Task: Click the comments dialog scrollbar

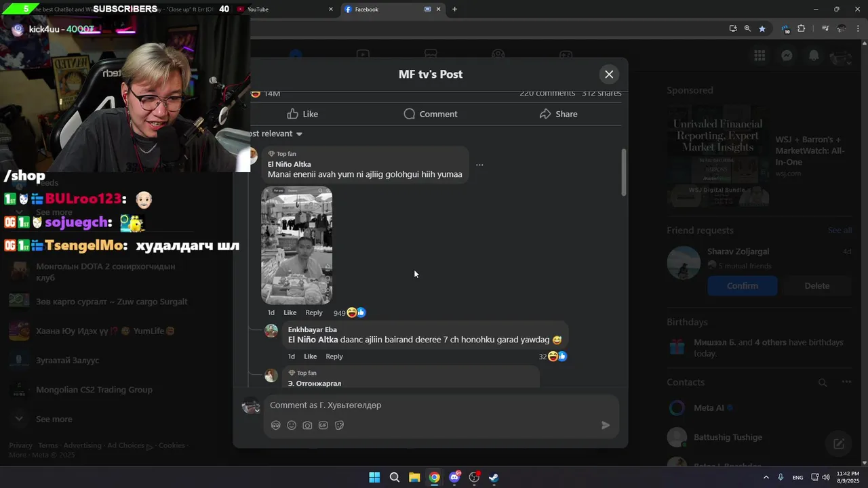Action: [x=624, y=173]
